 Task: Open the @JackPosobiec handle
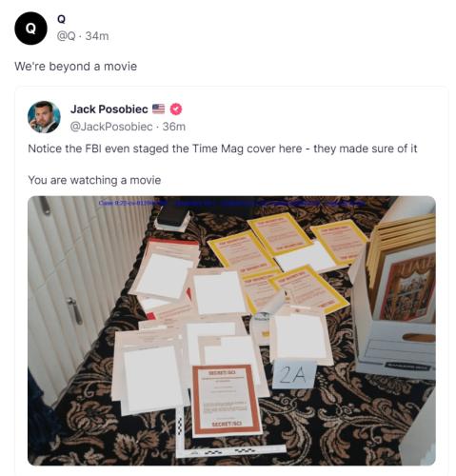[x=111, y=127]
